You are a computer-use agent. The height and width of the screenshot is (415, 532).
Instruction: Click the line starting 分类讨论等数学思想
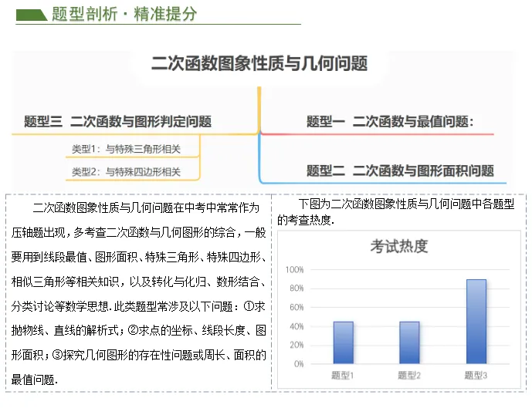(138, 306)
